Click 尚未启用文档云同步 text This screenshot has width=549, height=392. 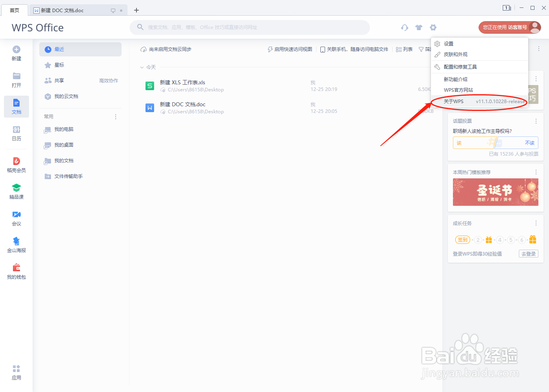170,49
